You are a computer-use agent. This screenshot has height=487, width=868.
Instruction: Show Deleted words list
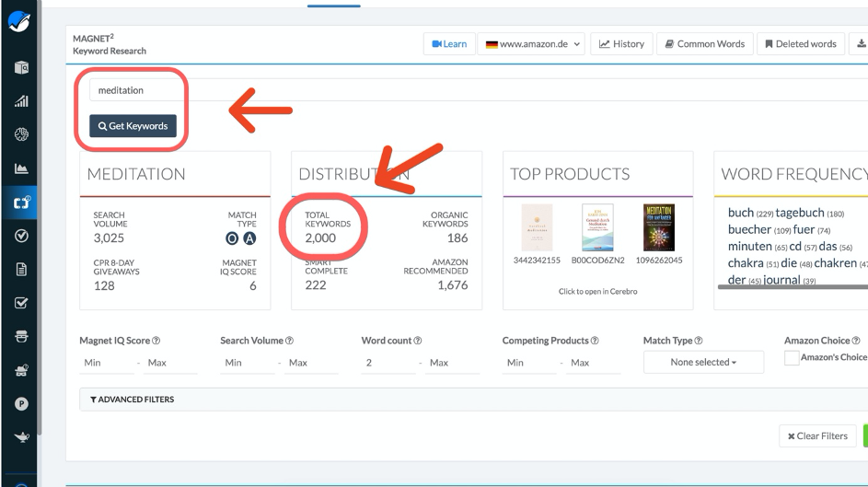(801, 43)
